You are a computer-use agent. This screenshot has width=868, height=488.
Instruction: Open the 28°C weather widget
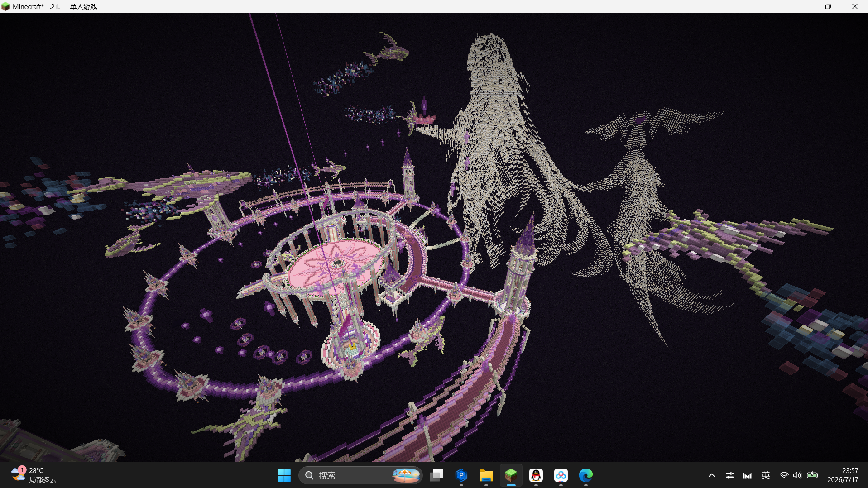pyautogui.click(x=34, y=475)
